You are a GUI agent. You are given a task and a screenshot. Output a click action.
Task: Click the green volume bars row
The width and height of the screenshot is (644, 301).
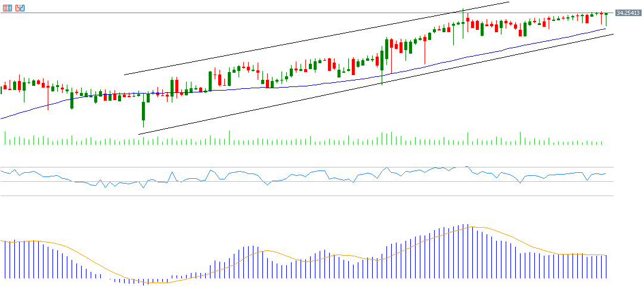tap(298, 142)
